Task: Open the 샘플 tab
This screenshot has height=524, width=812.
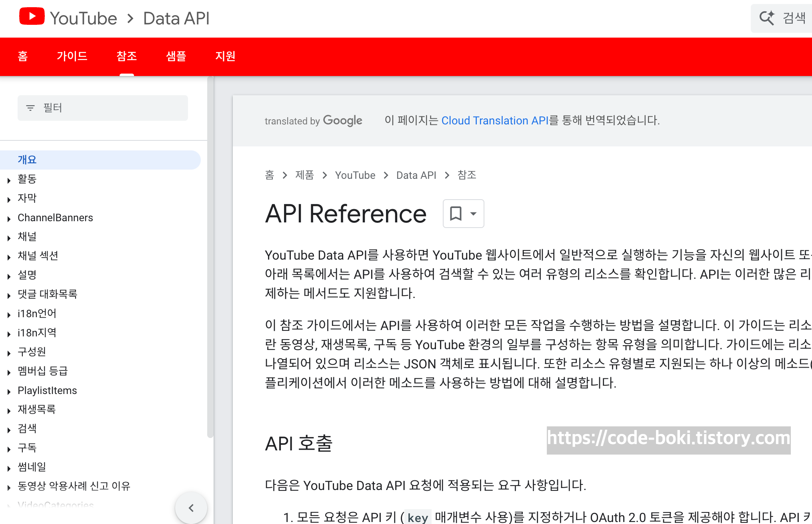Action: [176, 56]
